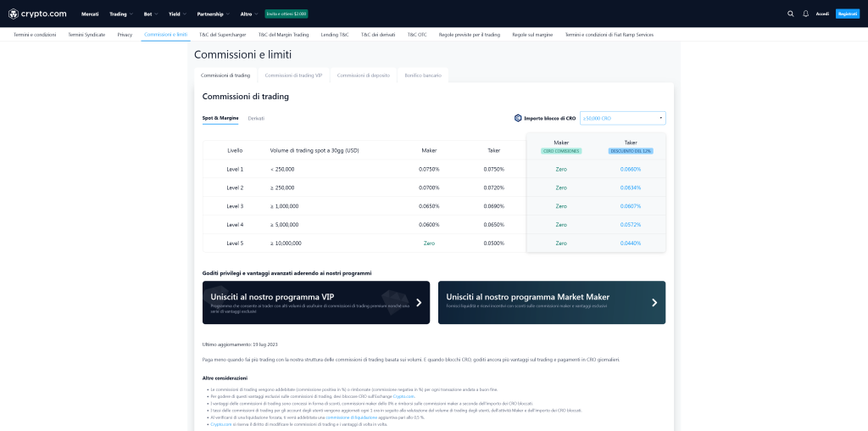
Task: Expand the Partnership menu
Action: (x=213, y=14)
